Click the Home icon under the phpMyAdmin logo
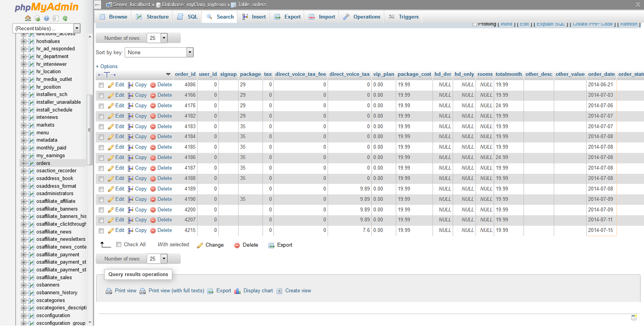 pyautogui.click(x=28, y=18)
